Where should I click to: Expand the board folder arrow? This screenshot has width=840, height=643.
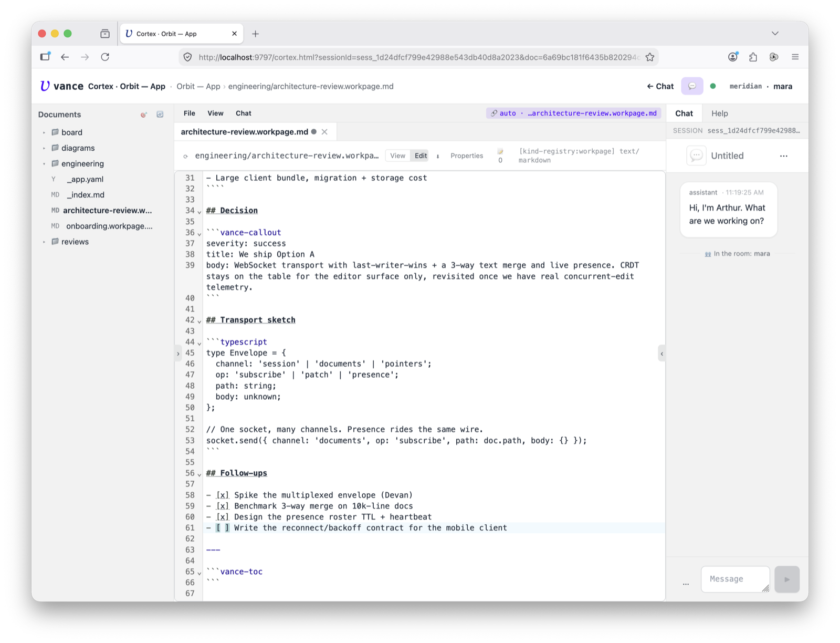(44, 132)
